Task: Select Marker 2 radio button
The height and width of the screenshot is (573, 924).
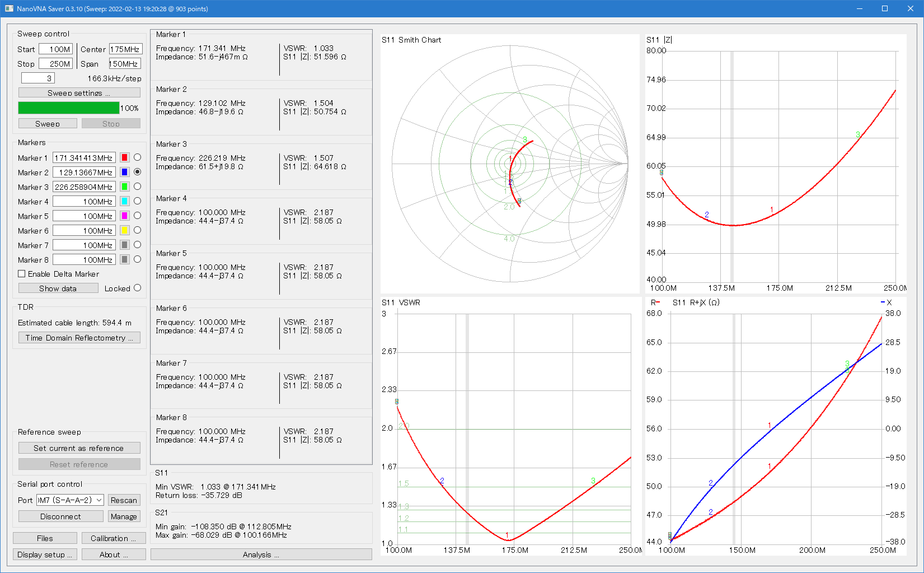Action: pyautogui.click(x=137, y=172)
